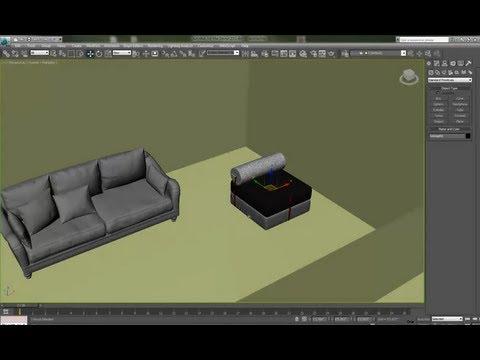The width and height of the screenshot is (480, 360).
Task: Open the Edit menu
Action: coord(18,46)
